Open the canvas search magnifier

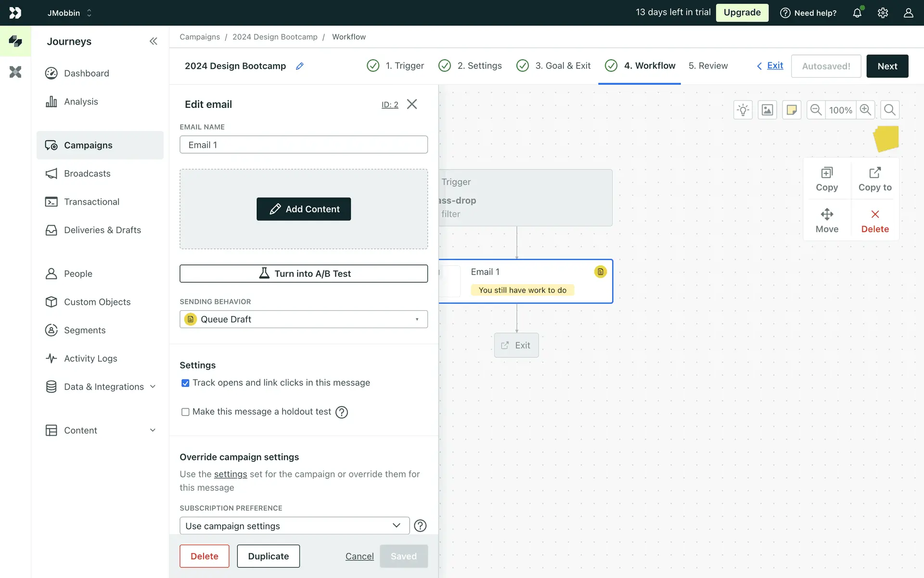890,110
